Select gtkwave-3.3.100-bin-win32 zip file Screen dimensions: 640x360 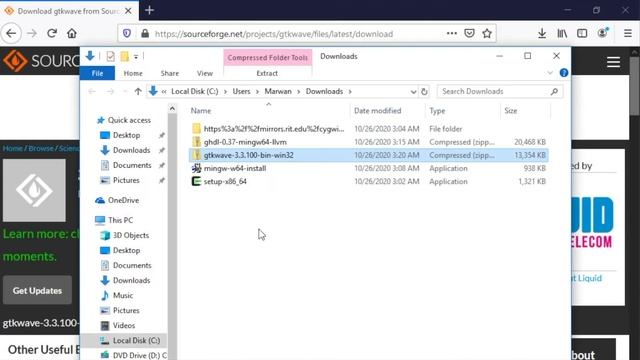click(369, 155)
